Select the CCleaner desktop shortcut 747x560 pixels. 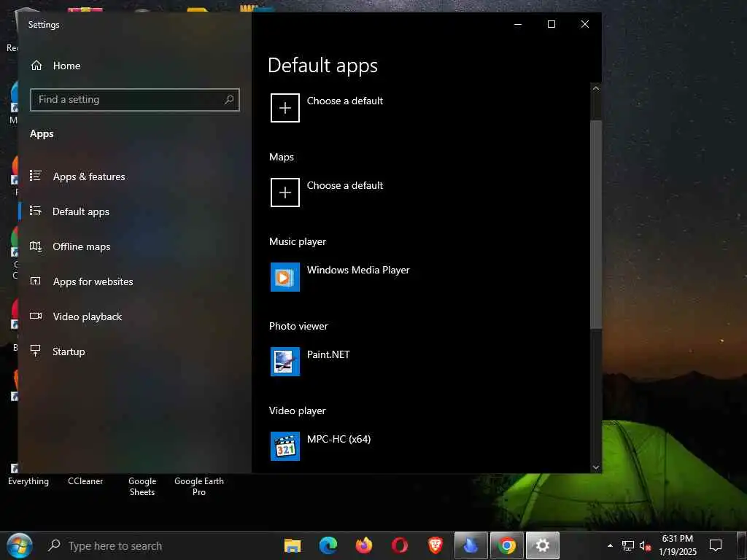85,481
